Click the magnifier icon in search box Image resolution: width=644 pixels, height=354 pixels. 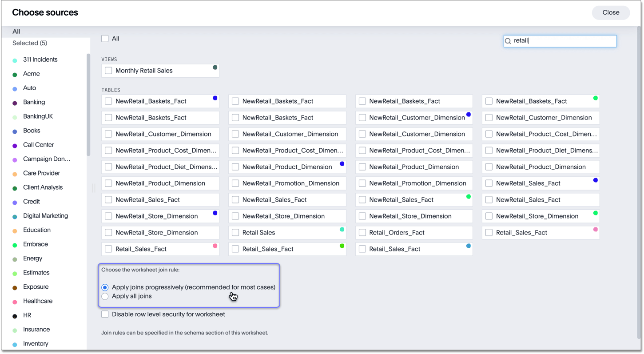[508, 41]
